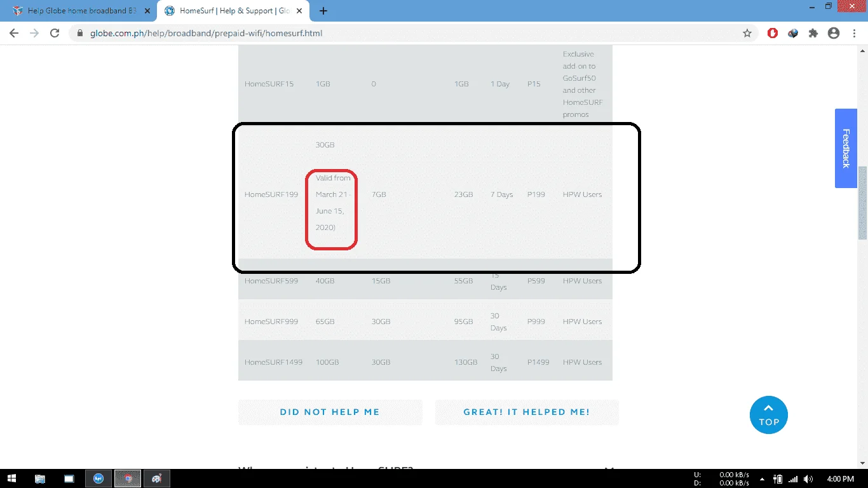This screenshot has width=868, height=488.
Task: Click the P15 price cell
Action: [x=534, y=84]
